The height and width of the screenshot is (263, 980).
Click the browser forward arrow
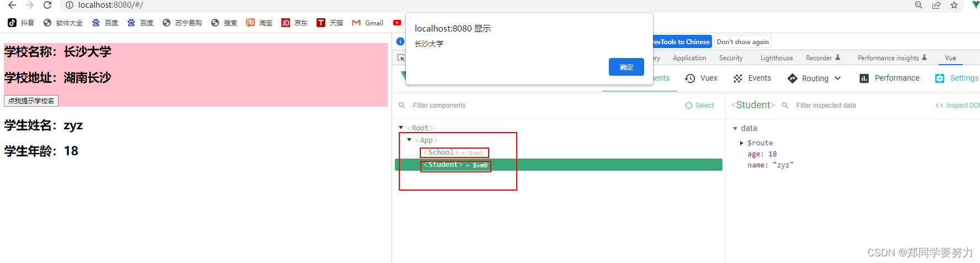[30, 5]
